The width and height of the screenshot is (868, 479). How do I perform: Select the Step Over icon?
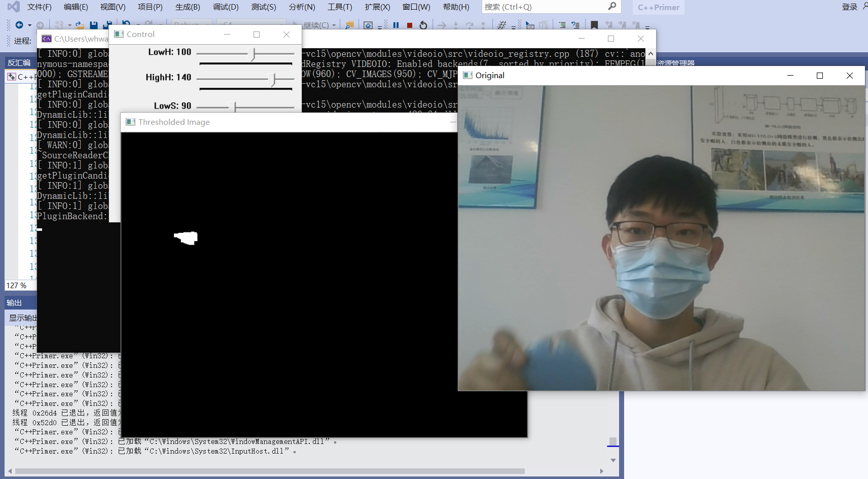(469, 25)
